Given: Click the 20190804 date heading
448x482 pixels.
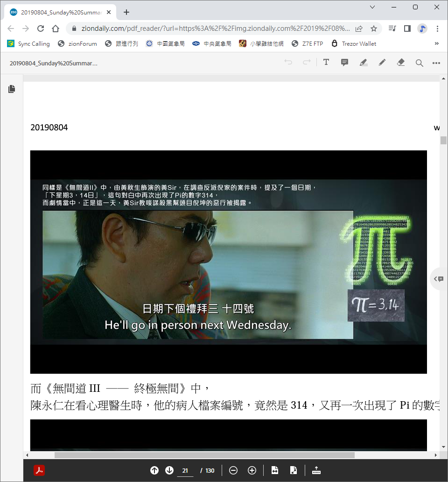Looking at the screenshot, I should 49,128.
